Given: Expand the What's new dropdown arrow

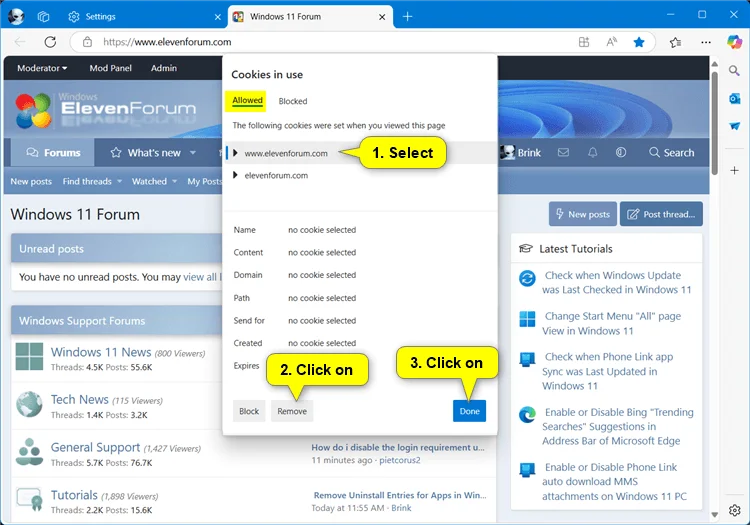Looking at the screenshot, I should [x=193, y=153].
